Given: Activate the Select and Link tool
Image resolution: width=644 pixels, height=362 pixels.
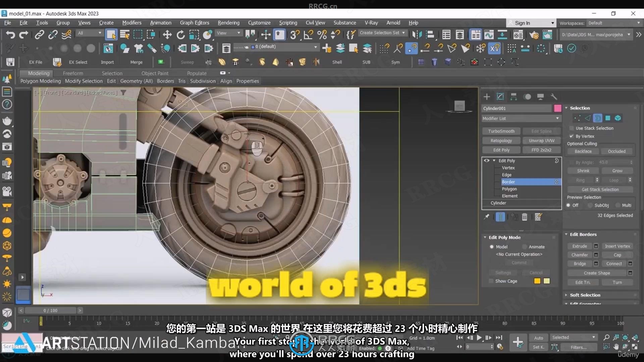Looking at the screenshot, I should coord(40,35).
